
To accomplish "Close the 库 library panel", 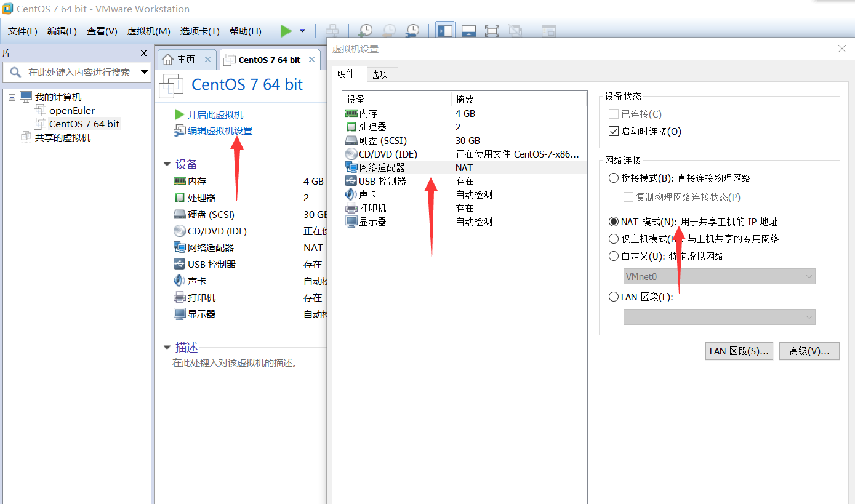I will pos(143,54).
